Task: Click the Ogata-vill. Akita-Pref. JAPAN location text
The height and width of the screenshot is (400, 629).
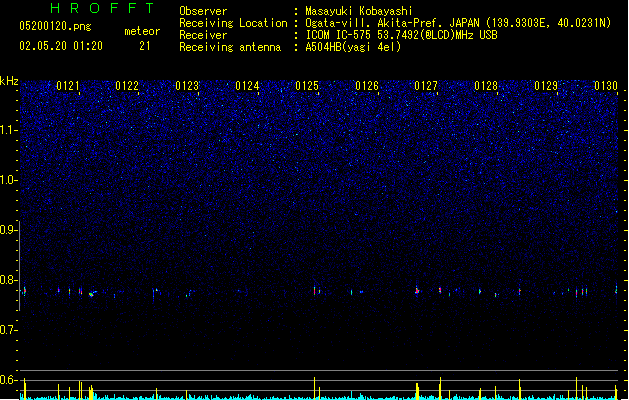Action: point(458,23)
